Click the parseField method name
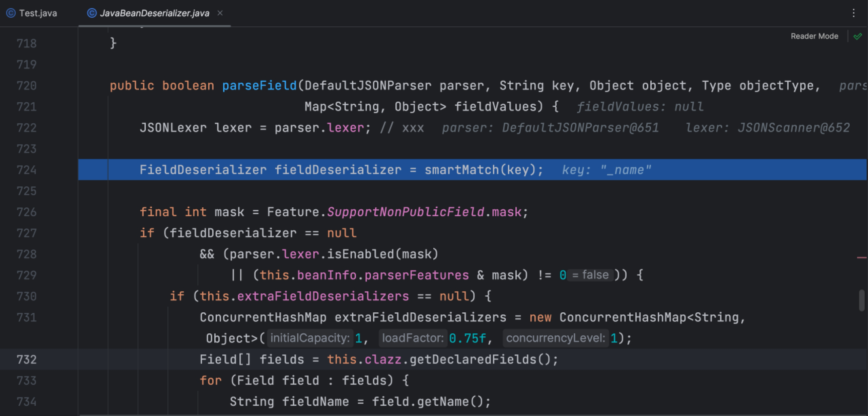 pos(259,86)
